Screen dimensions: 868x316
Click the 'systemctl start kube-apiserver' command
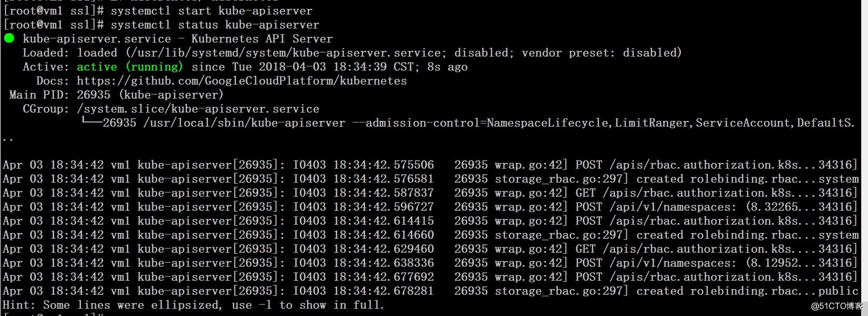coord(212,10)
